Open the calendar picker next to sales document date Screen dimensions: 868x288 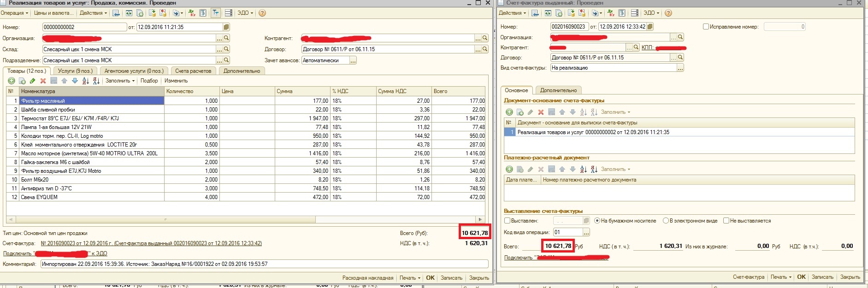226,27
